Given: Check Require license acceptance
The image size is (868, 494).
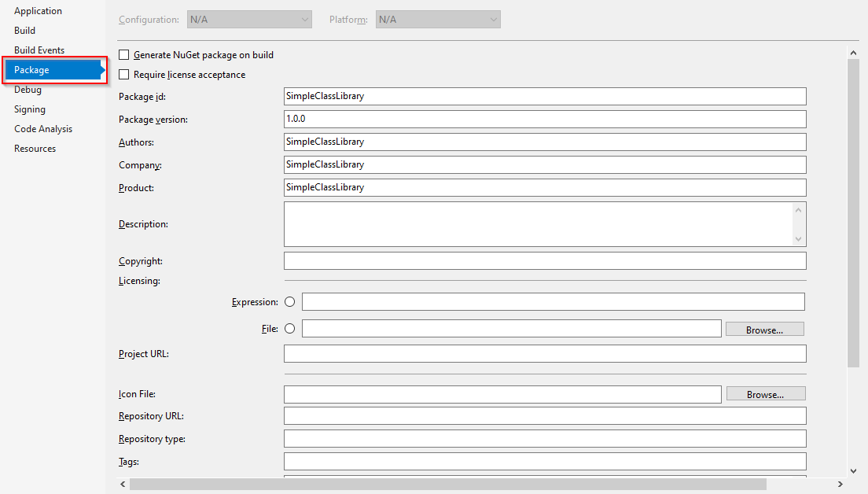Looking at the screenshot, I should coord(123,74).
